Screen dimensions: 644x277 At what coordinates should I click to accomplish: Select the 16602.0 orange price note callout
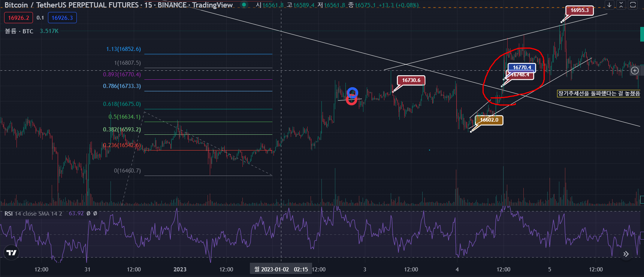coord(489,120)
